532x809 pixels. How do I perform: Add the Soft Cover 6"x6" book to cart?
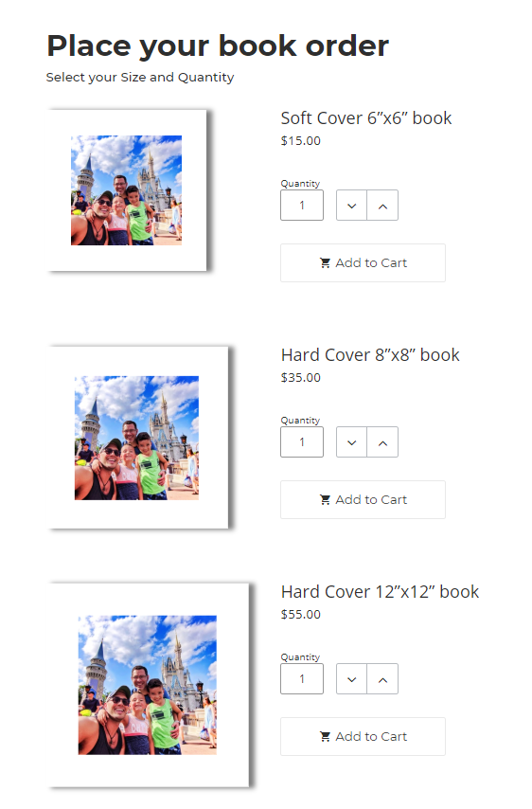363,263
